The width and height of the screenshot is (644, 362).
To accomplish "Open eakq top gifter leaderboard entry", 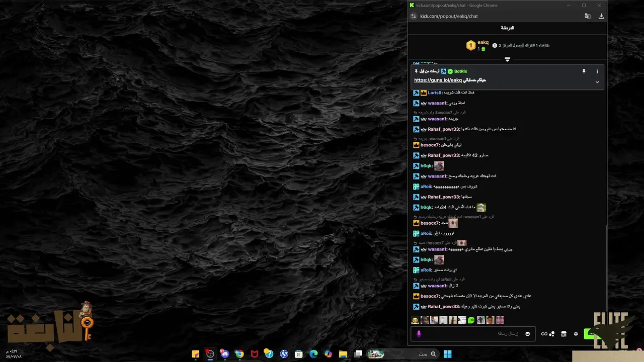I will click(x=478, y=45).
